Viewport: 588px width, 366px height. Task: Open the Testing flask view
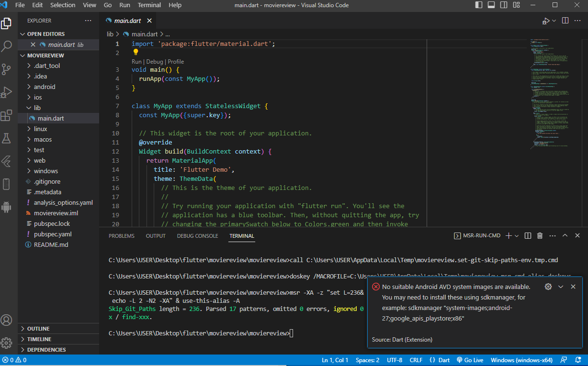6,138
